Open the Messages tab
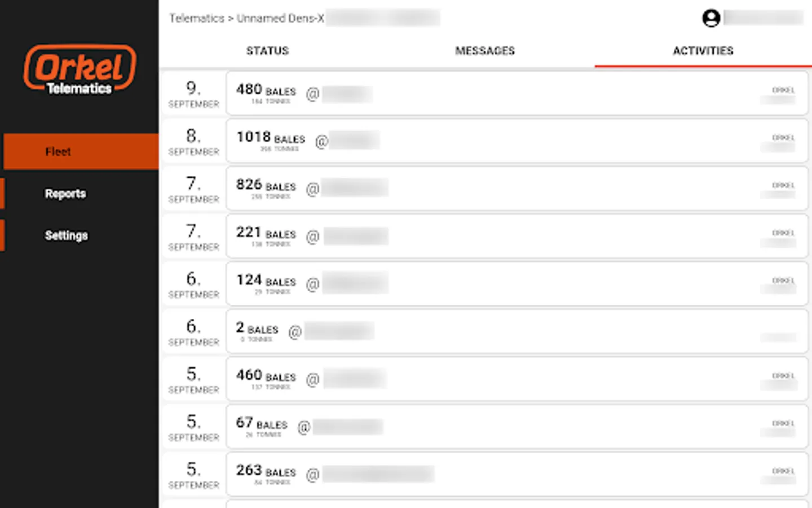 click(x=485, y=51)
